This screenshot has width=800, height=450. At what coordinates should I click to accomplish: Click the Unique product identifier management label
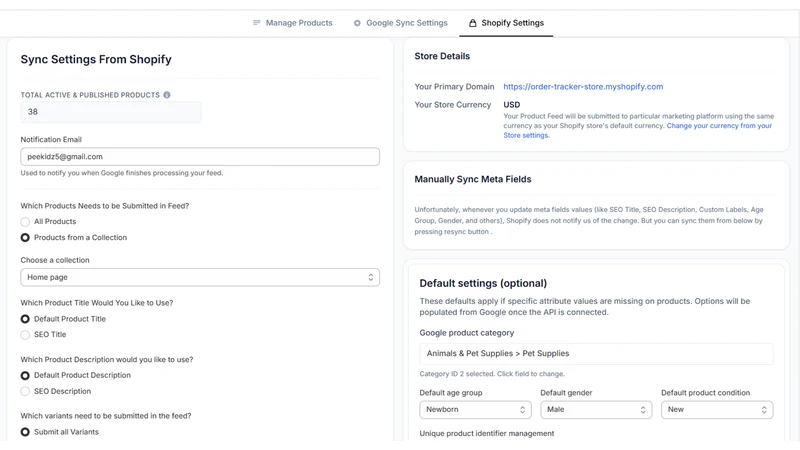(487, 433)
